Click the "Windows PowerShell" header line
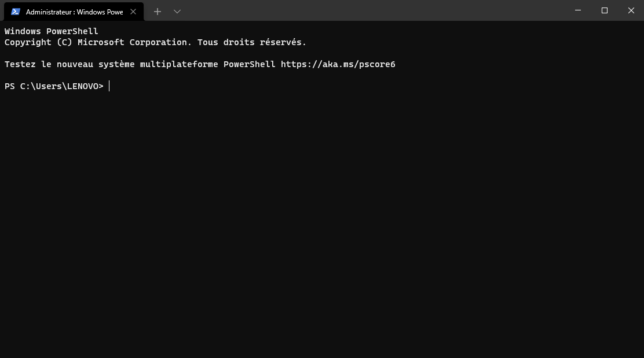Screen dimensions: 644x358 click(52, 31)
